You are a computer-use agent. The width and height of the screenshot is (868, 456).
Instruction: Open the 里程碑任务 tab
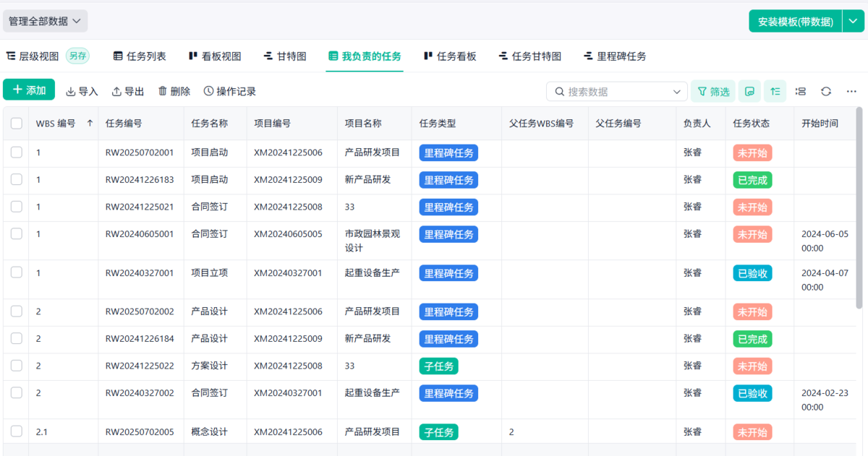tap(614, 56)
